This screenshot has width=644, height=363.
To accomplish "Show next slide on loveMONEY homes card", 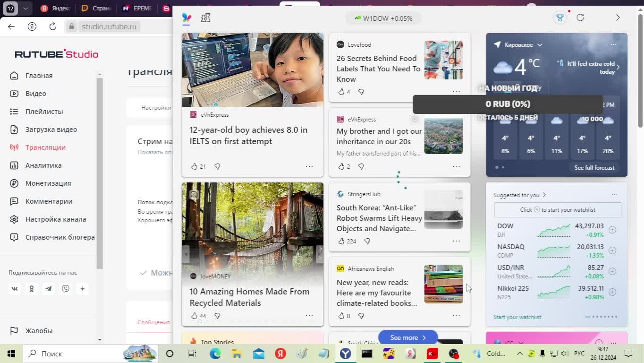I will pos(320,254).
